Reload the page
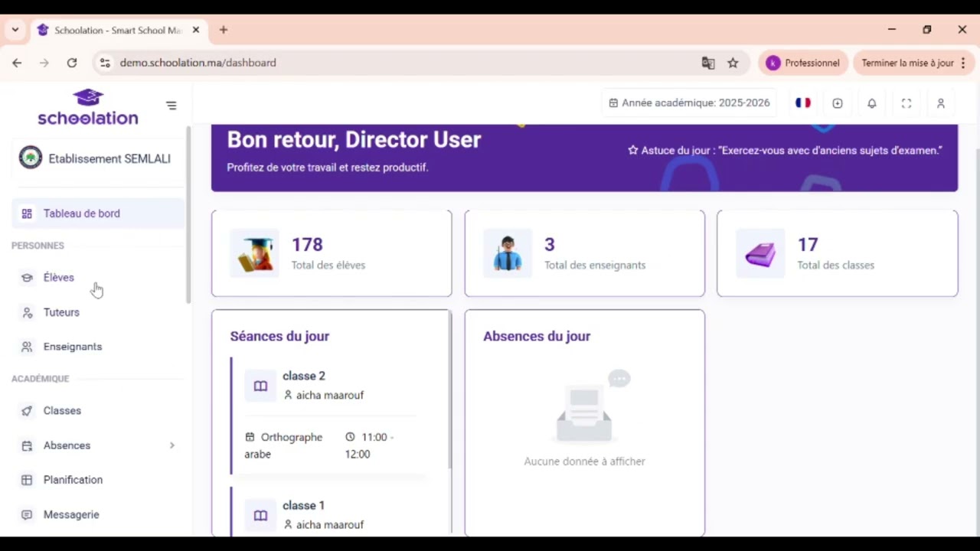The image size is (980, 551). [72, 63]
